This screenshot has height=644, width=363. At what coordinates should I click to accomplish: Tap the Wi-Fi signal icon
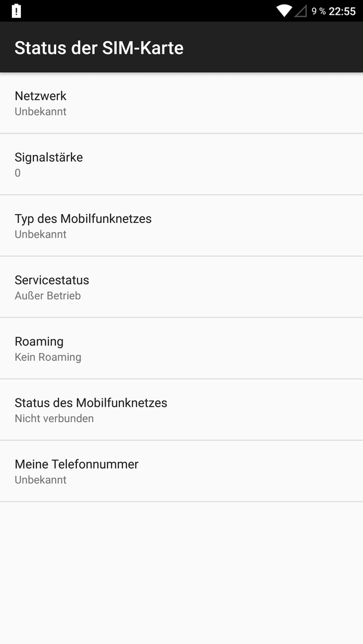(284, 11)
